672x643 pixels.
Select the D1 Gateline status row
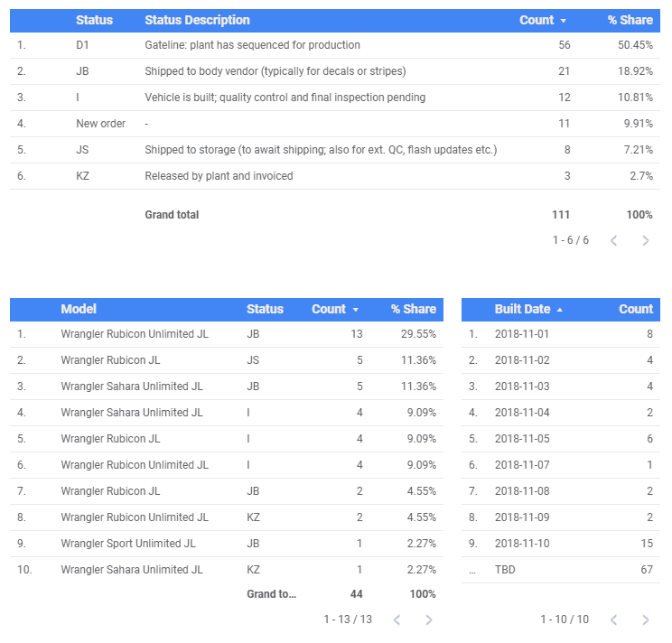pos(335,45)
